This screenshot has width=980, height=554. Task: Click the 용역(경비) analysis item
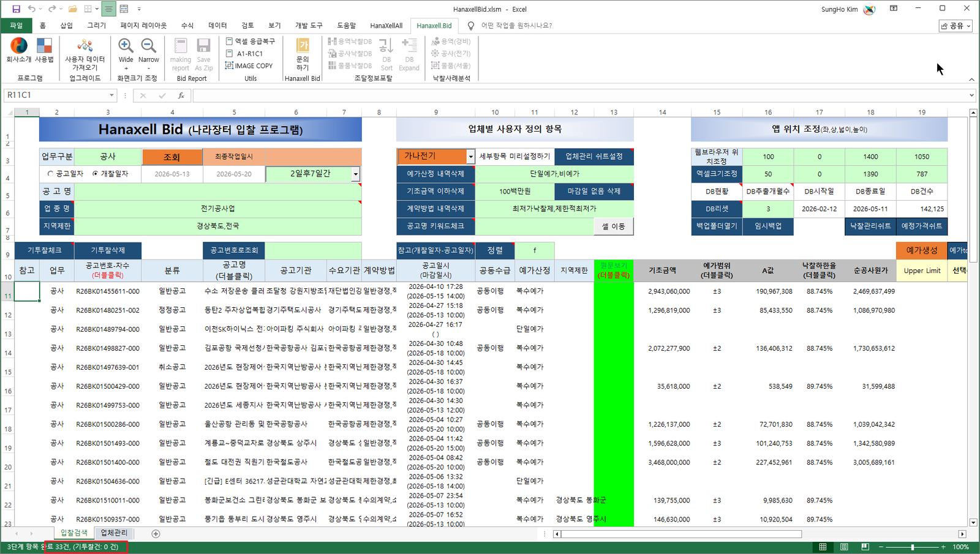[451, 41]
